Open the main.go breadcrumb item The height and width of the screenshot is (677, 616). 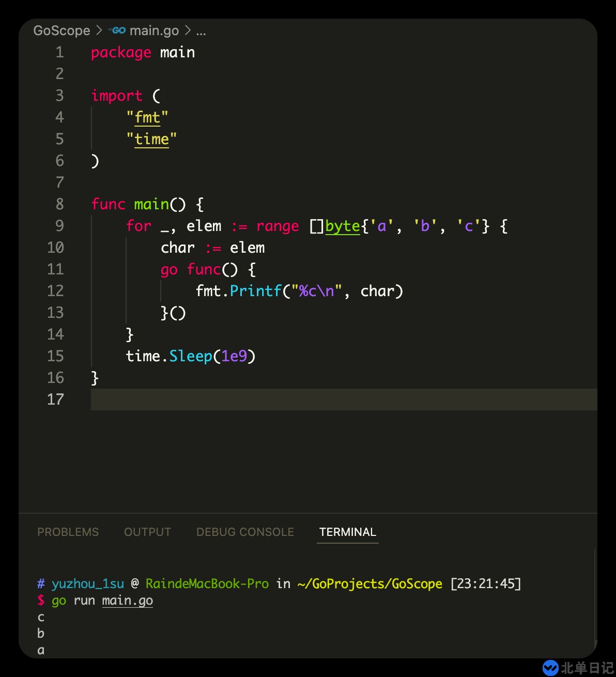click(153, 30)
